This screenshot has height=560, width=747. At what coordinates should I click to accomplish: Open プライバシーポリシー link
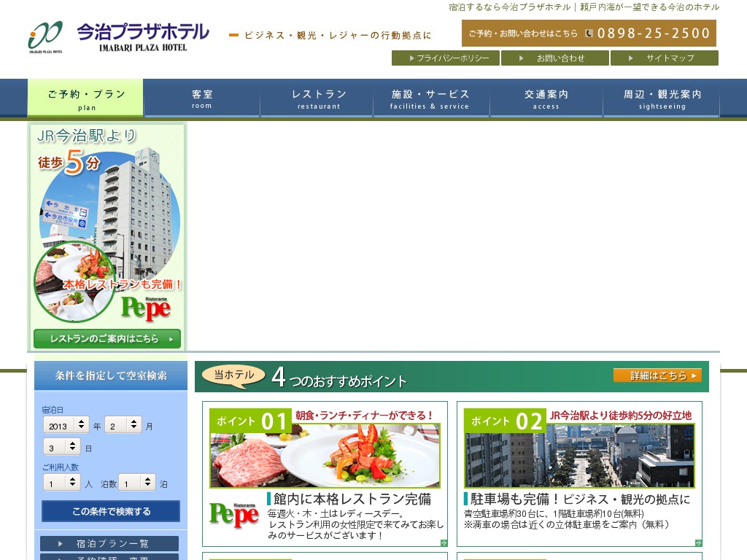446,58
